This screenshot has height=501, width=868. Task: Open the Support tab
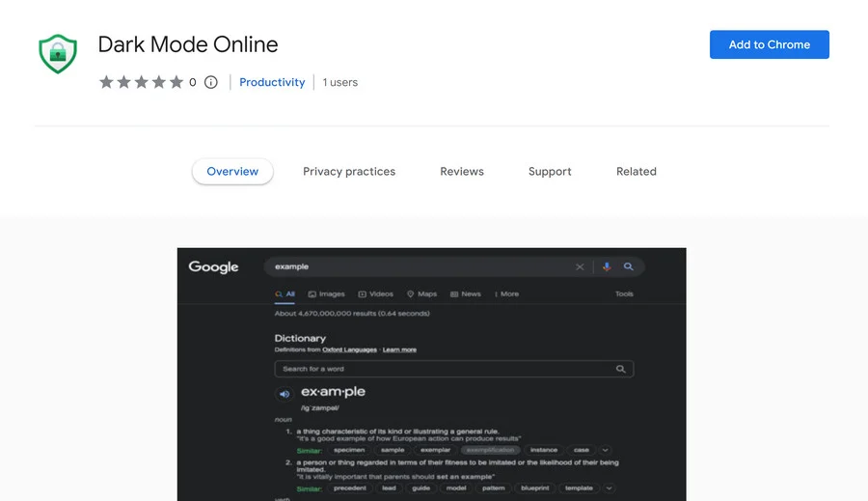pos(550,171)
